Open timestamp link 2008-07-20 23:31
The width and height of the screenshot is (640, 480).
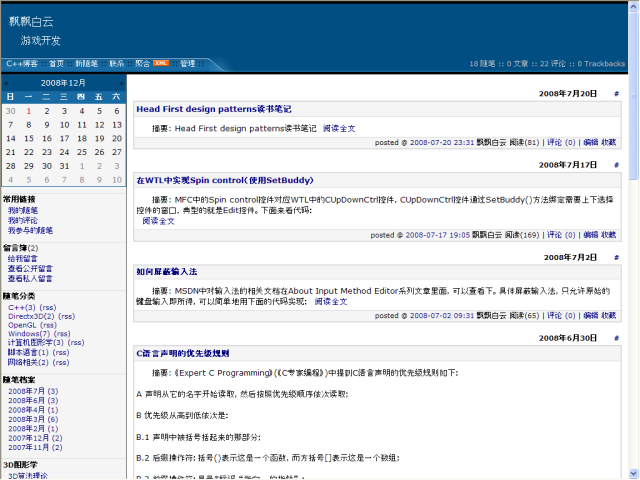click(442, 142)
